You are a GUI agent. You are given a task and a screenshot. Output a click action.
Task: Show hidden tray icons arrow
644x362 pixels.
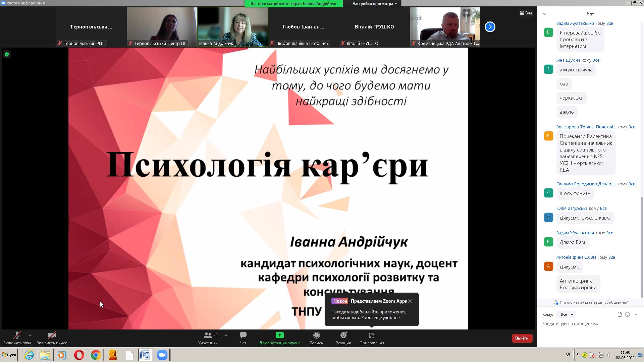577,354
